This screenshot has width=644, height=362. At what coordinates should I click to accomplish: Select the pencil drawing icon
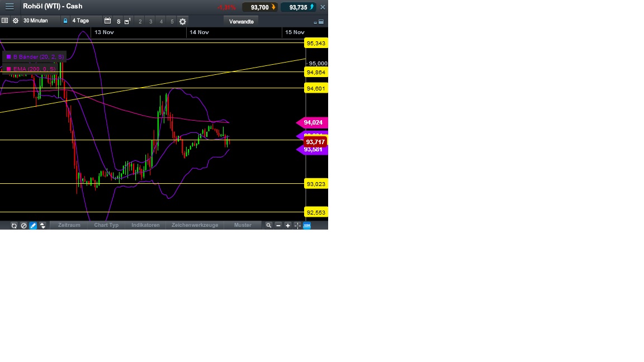coord(32,225)
